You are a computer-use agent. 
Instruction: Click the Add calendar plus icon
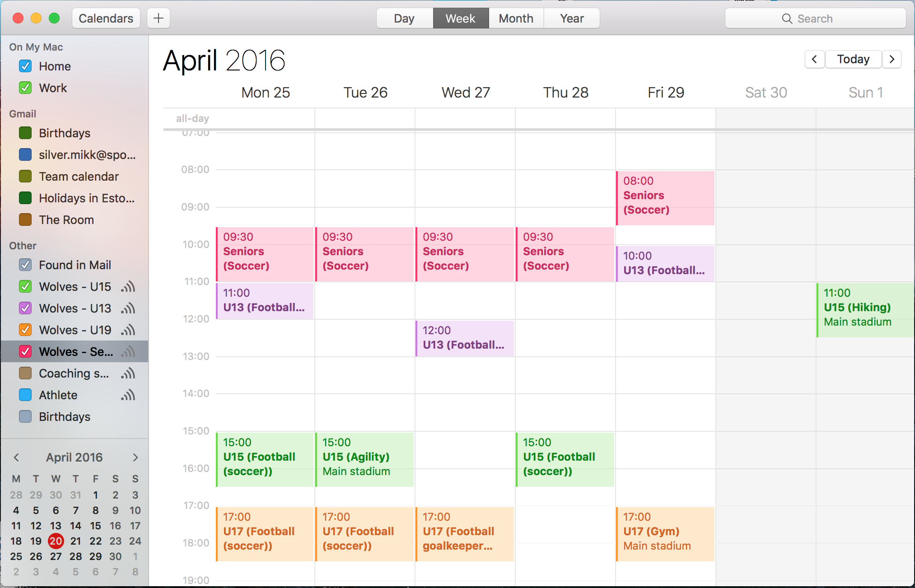159,18
